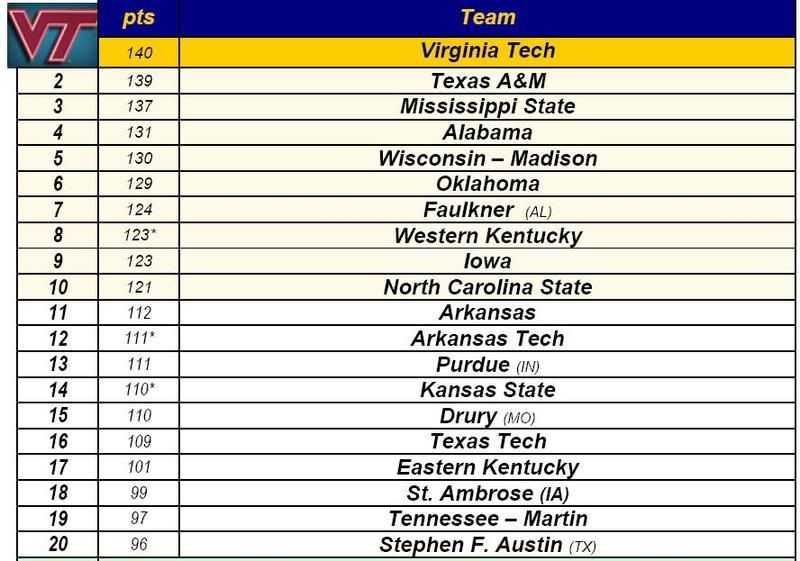Click the VT Virginia Tech logo
This screenshot has width=800, height=561.
(x=53, y=35)
